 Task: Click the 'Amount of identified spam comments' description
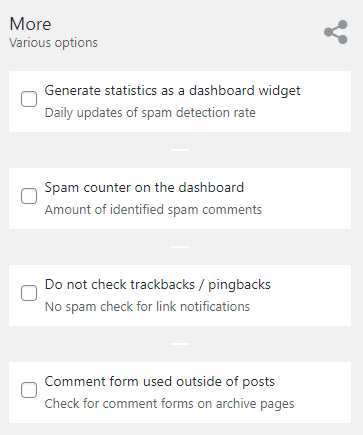coord(153,210)
